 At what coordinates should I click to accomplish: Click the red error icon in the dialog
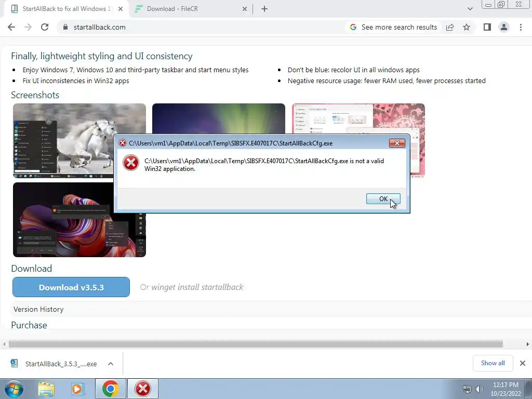click(x=130, y=163)
